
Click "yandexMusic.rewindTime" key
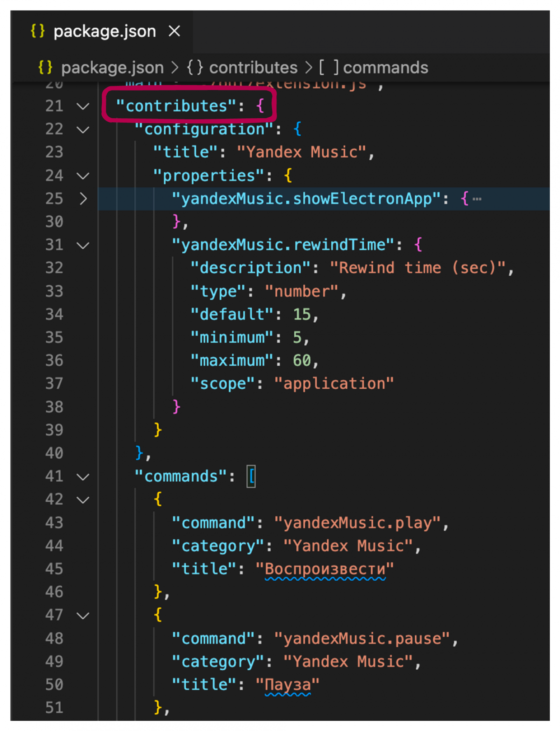point(283,245)
